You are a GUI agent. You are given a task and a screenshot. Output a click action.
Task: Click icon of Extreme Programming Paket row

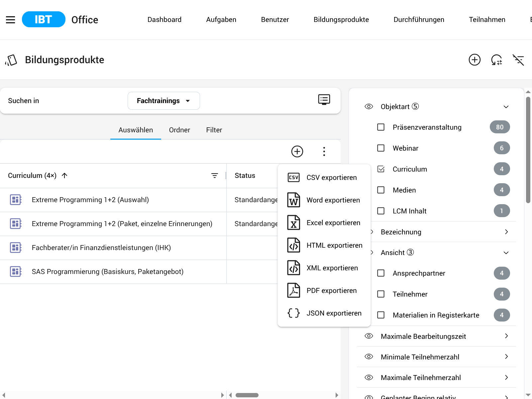[16, 224]
